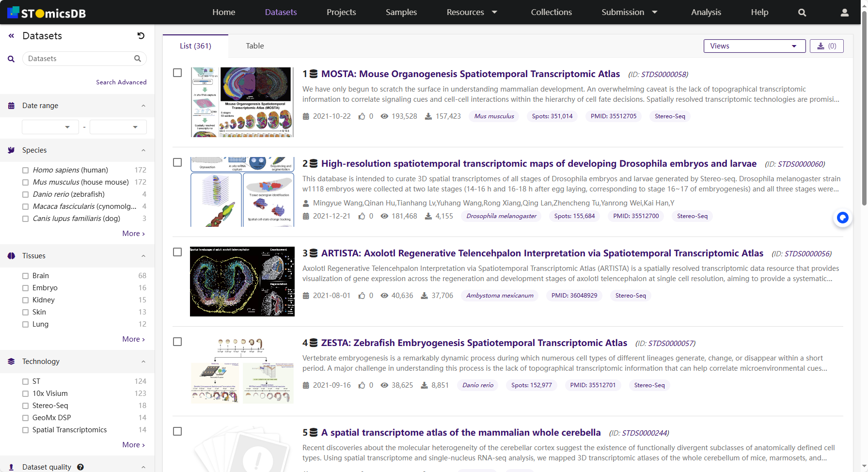Click the Species section paw icon
Image resolution: width=868 pixels, height=472 pixels.
coord(11,150)
